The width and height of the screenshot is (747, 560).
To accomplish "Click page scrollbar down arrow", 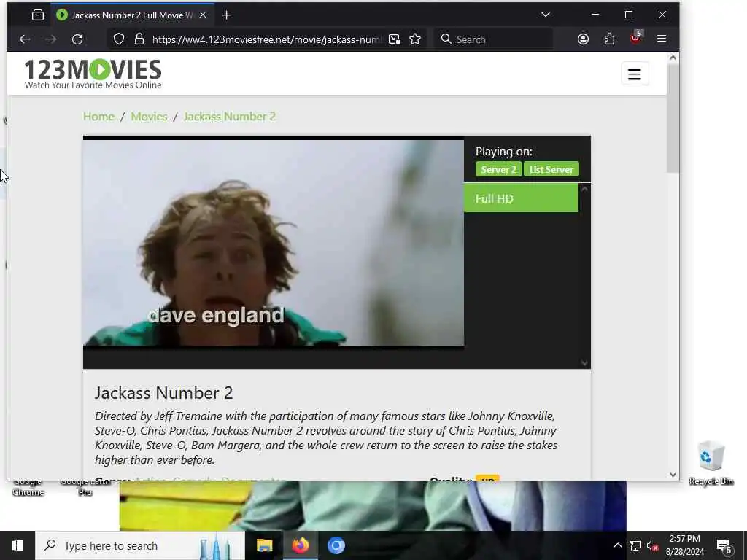I will pos(672,474).
